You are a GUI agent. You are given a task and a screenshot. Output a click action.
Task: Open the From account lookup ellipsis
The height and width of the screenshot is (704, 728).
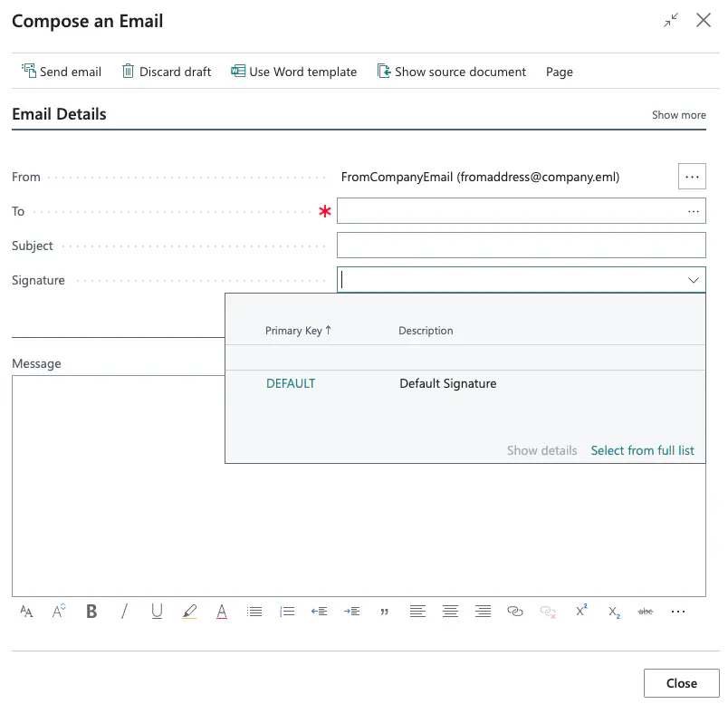[x=692, y=177]
